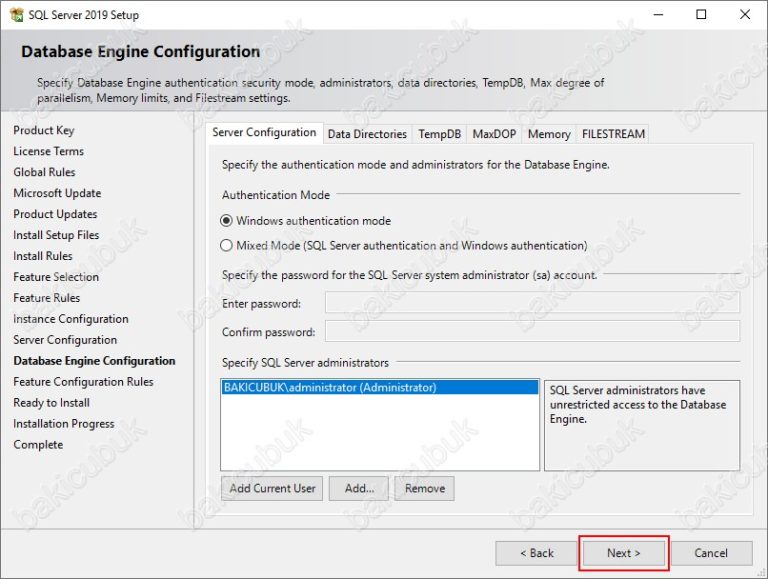Switch to the MaxDOP tab
This screenshot has height=579, width=768.
pyautogui.click(x=494, y=134)
